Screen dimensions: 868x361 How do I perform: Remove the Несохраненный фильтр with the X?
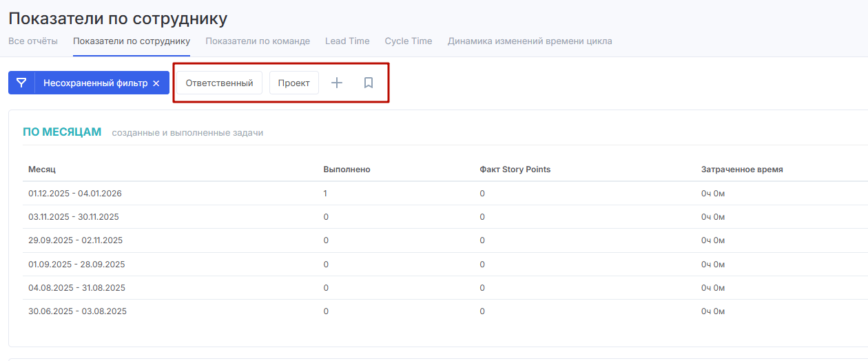coord(156,83)
